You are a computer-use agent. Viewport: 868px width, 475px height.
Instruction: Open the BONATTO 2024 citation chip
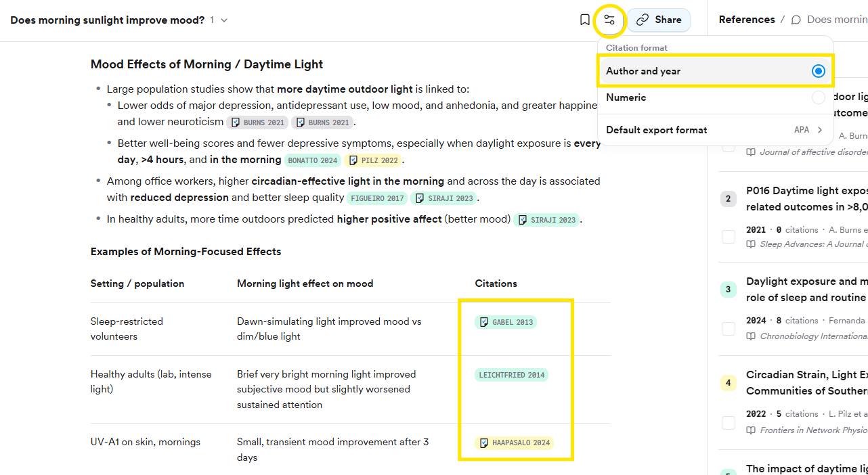[x=313, y=160]
